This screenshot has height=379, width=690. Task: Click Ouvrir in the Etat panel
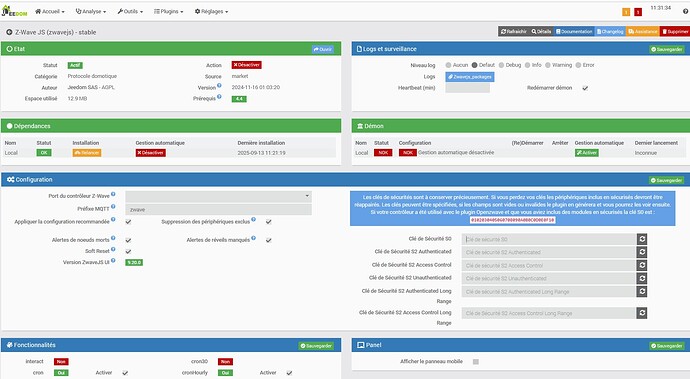coord(323,49)
